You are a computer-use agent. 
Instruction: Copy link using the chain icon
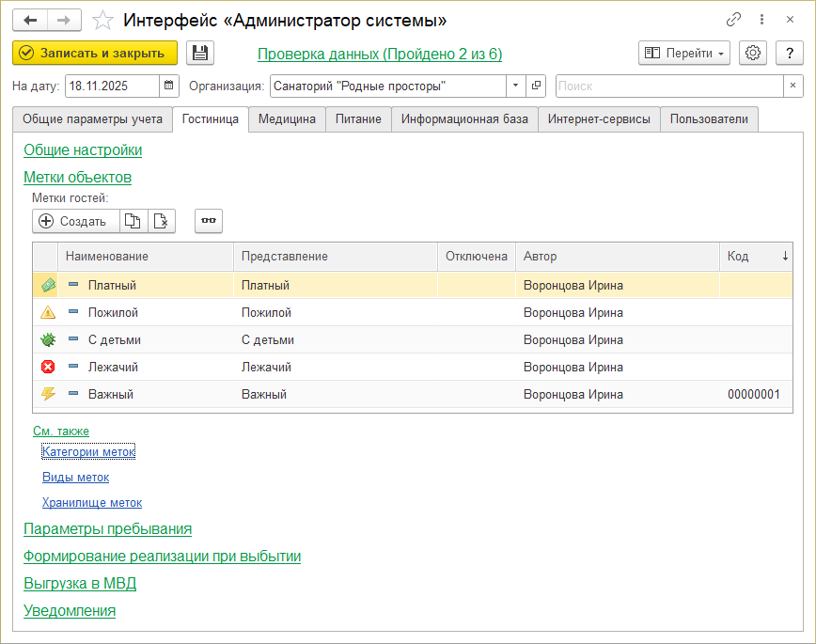point(734,20)
